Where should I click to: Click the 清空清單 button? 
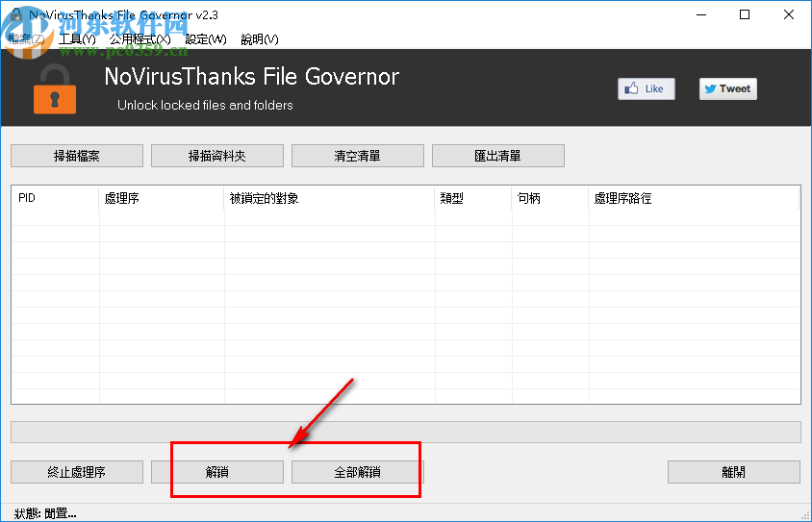(357, 156)
